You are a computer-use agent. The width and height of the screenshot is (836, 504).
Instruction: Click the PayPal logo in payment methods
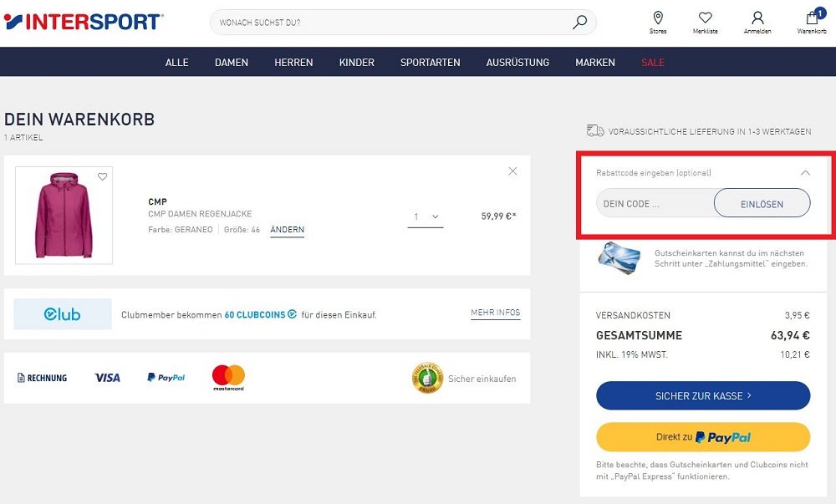pos(166,377)
